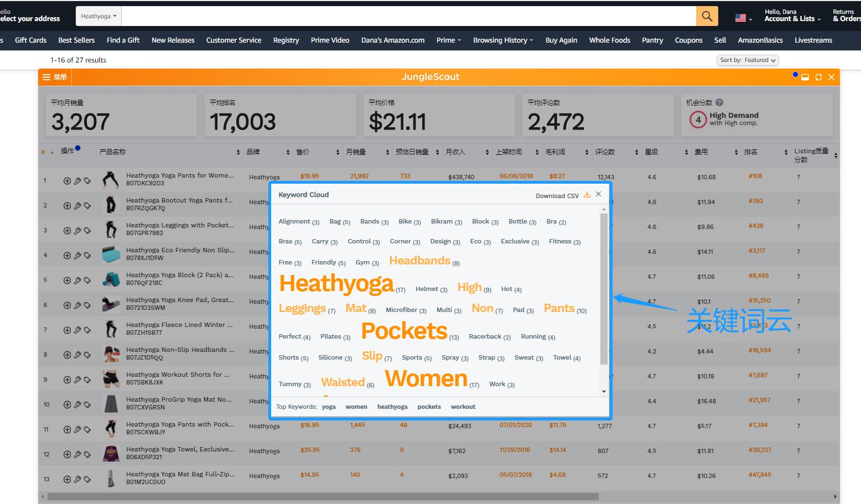Screen dimensions: 861x504
Task: Toggle sorting on the 月销量 column
Action: (x=387, y=152)
